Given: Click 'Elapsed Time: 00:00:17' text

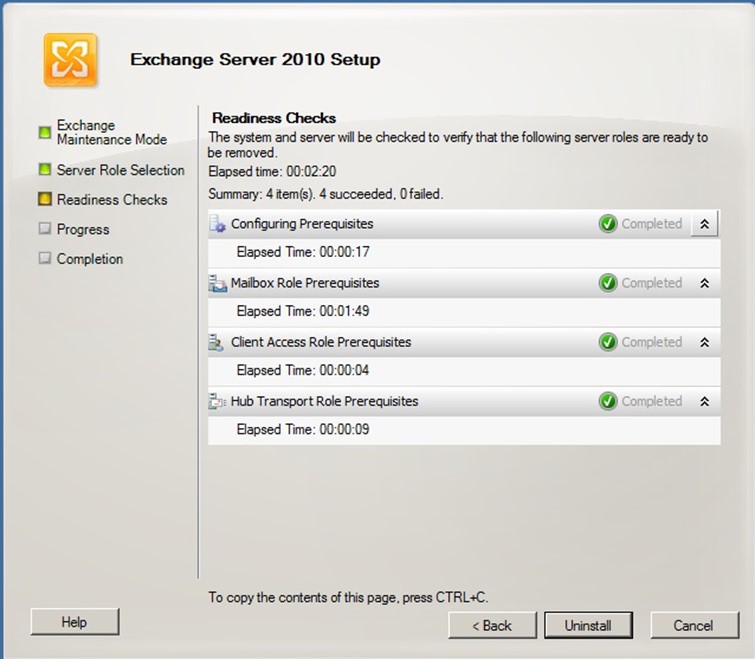Looking at the screenshot, I should [x=303, y=252].
